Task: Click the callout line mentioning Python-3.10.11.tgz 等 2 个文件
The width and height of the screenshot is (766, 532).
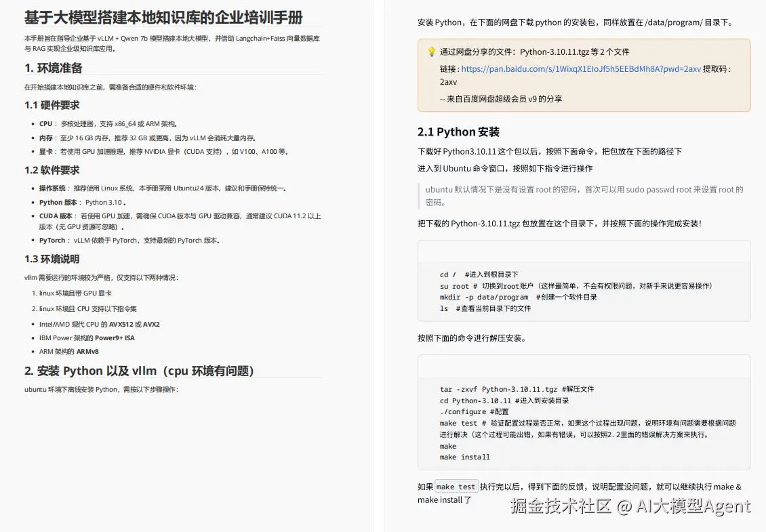Action: pyautogui.click(x=534, y=52)
